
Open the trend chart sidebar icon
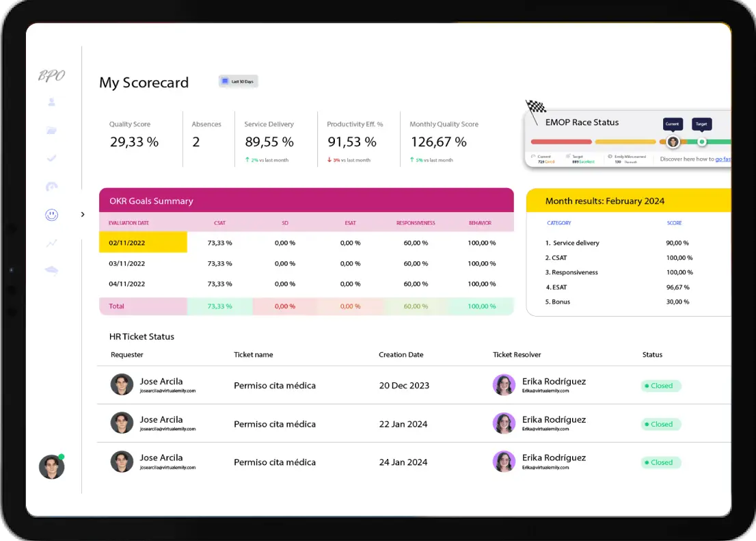pos(51,243)
